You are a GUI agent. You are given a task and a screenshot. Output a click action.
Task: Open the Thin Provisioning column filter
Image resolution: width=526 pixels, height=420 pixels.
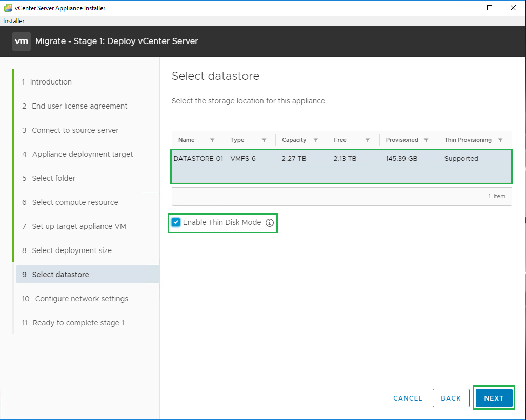(x=500, y=140)
